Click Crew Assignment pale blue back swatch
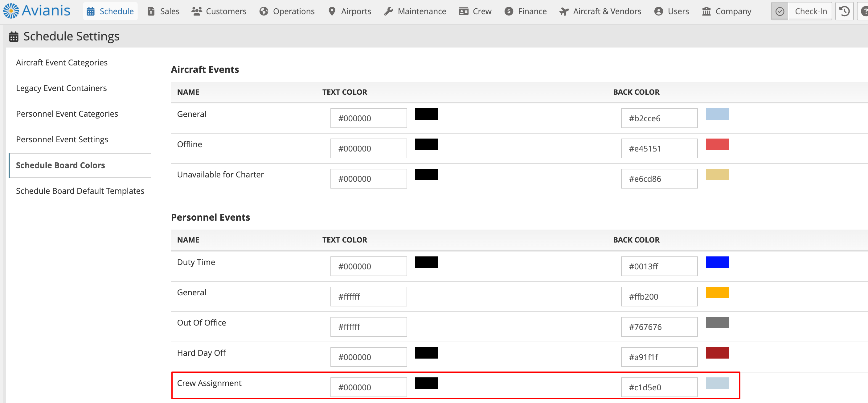The height and width of the screenshot is (403, 868). 717,384
